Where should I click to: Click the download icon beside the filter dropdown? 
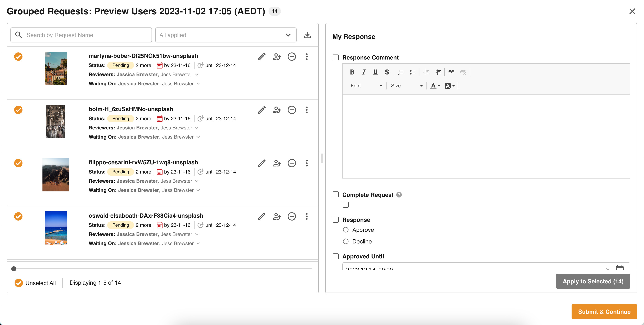coord(307,35)
